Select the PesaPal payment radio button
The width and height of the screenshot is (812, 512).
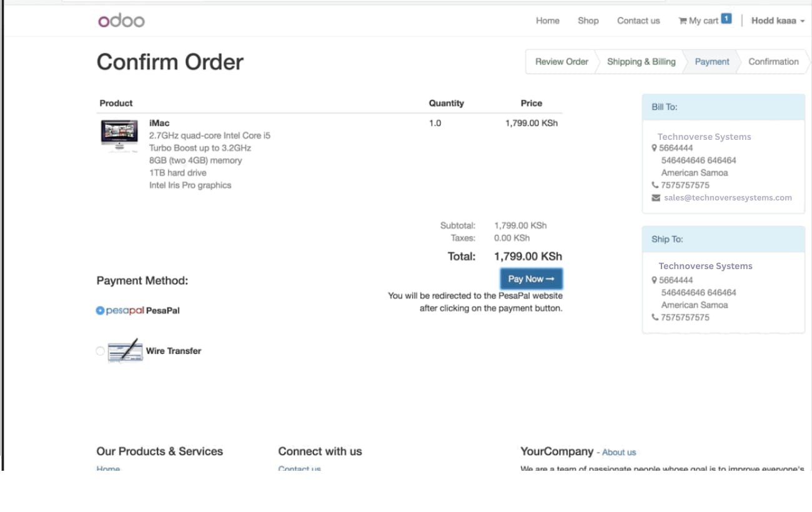(x=100, y=310)
